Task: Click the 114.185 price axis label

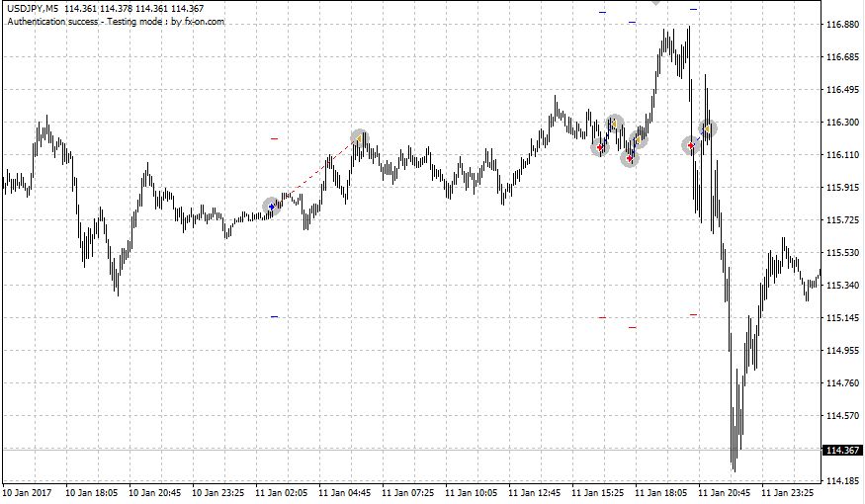Action: (x=843, y=481)
